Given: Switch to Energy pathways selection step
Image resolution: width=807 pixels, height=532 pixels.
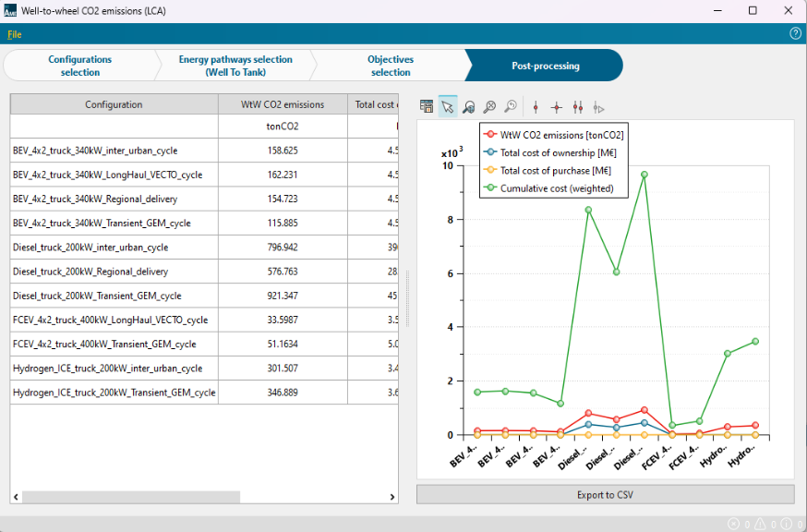Looking at the screenshot, I should tap(235, 66).
